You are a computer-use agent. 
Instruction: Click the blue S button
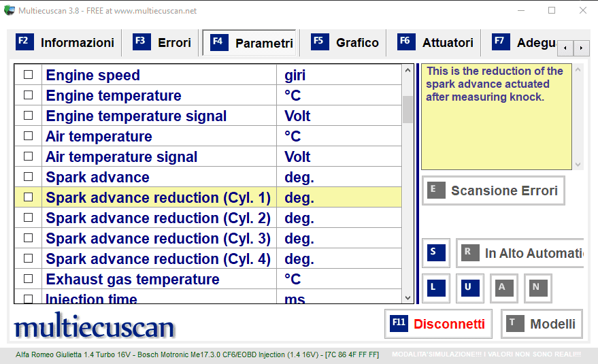point(436,252)
